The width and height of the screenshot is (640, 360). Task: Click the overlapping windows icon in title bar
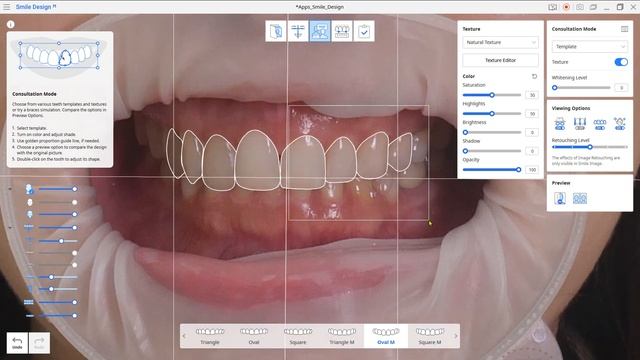tap(593, 7)
